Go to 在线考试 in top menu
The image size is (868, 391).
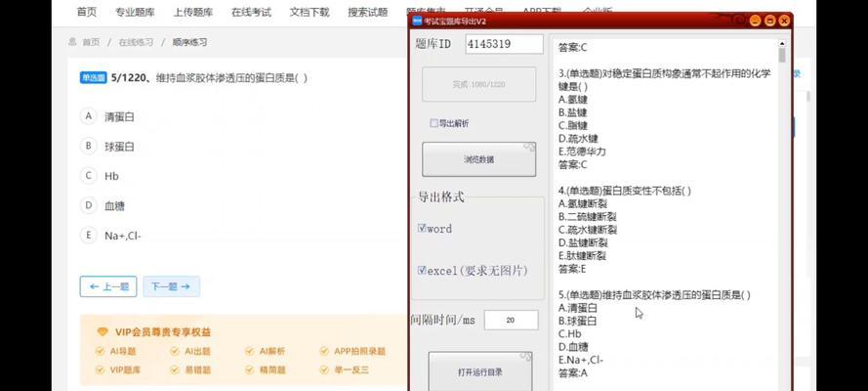click(251, 12)
